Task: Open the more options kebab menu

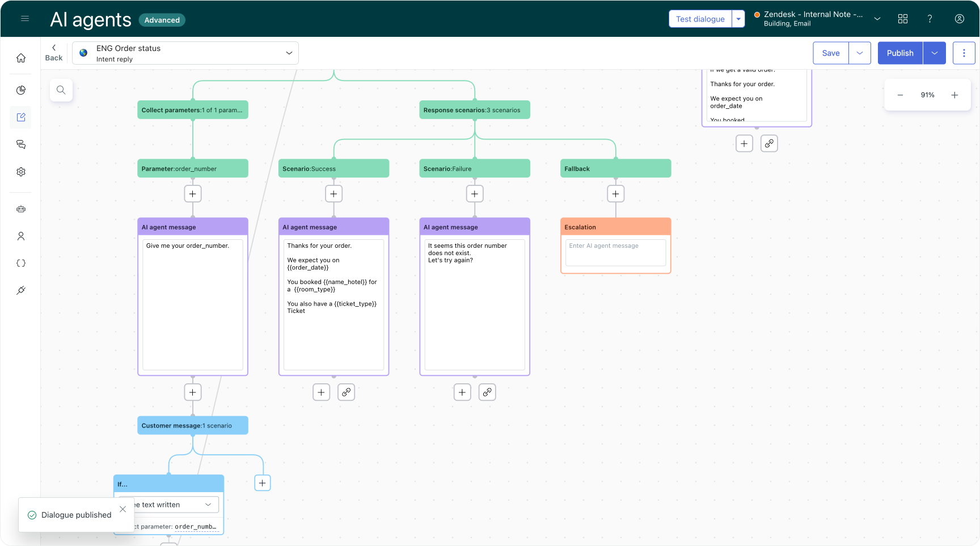Action: 964,53
